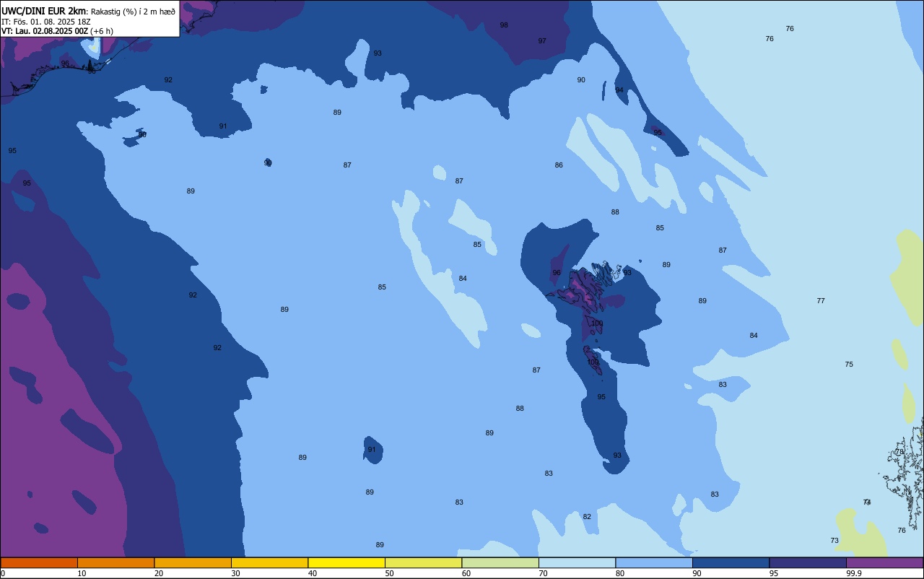This screenshot has width=924, height=579.
Task: Click the humidity value '98' on the map
Action: coord(504,25)
